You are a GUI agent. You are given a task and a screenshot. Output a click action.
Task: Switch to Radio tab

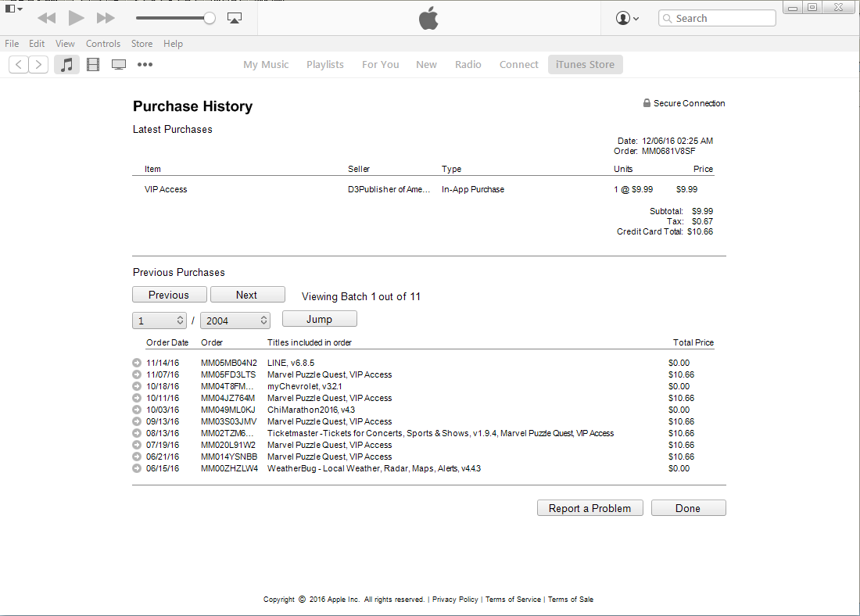[x=468, y=65]
